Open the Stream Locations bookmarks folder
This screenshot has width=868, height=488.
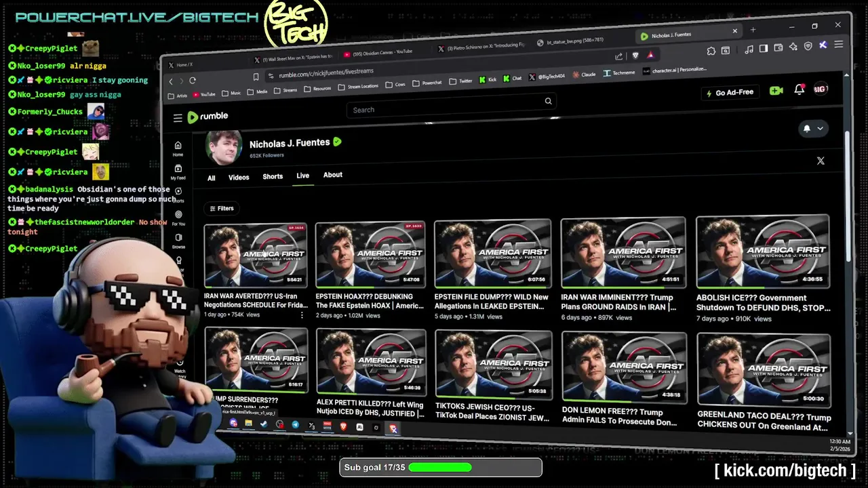358,86
